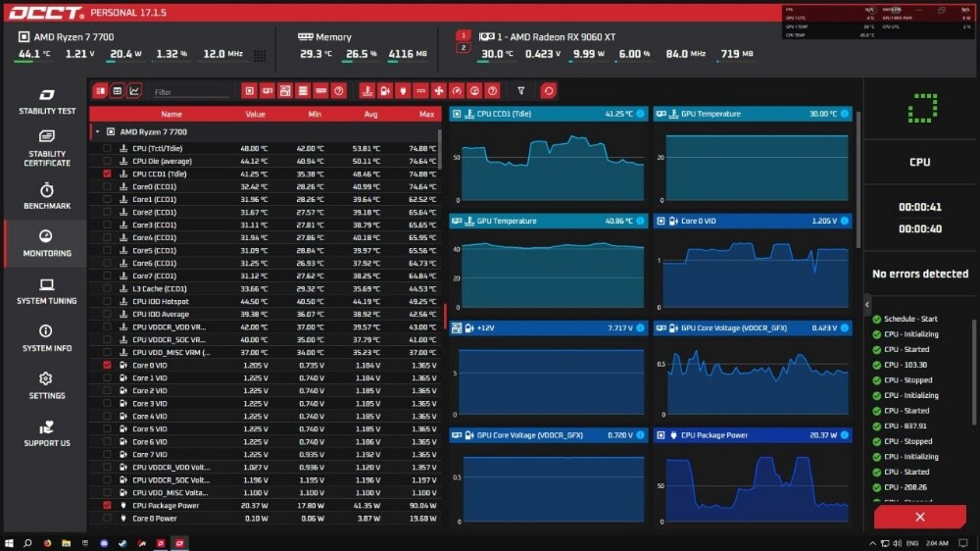Stop test with red X button

coord(920,518)
